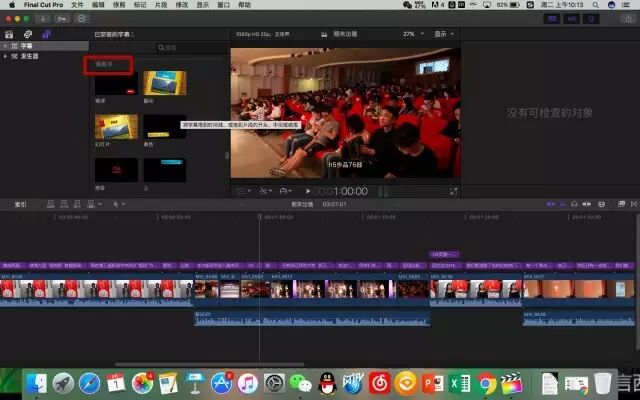Viewport: 640px width, 400px height.
Task: Open the 标记 menu
Action: (x=140, y=5)
